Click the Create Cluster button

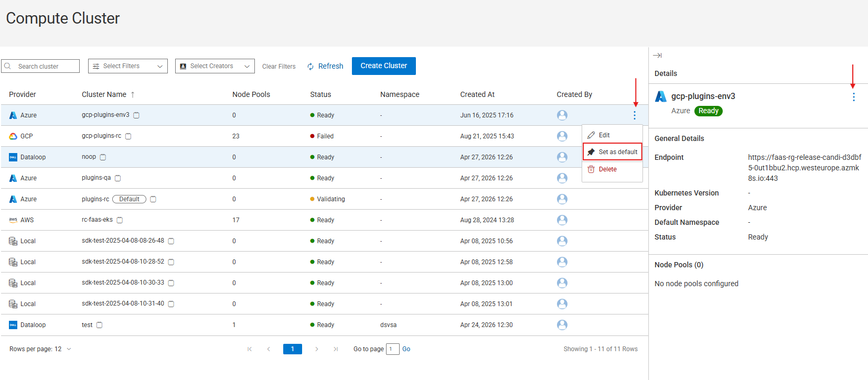tap(384, 66)
